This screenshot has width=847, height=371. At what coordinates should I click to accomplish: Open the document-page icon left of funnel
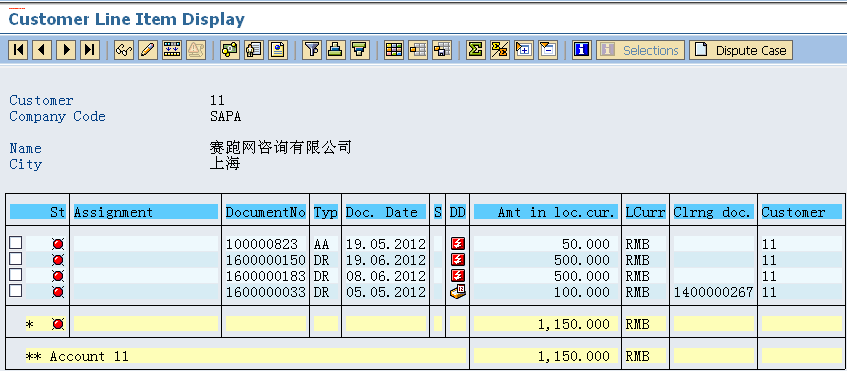point(278,50)
